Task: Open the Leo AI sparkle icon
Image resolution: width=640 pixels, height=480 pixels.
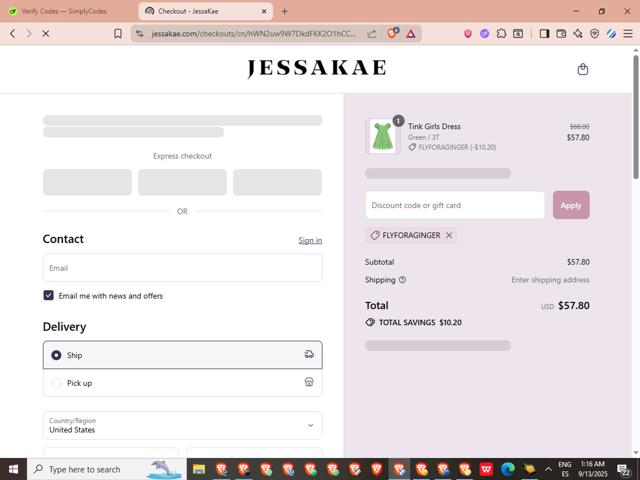Action: (578, 33)
